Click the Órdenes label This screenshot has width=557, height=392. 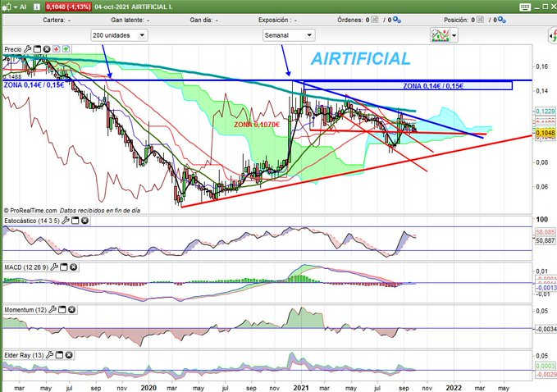click(350, 21)
